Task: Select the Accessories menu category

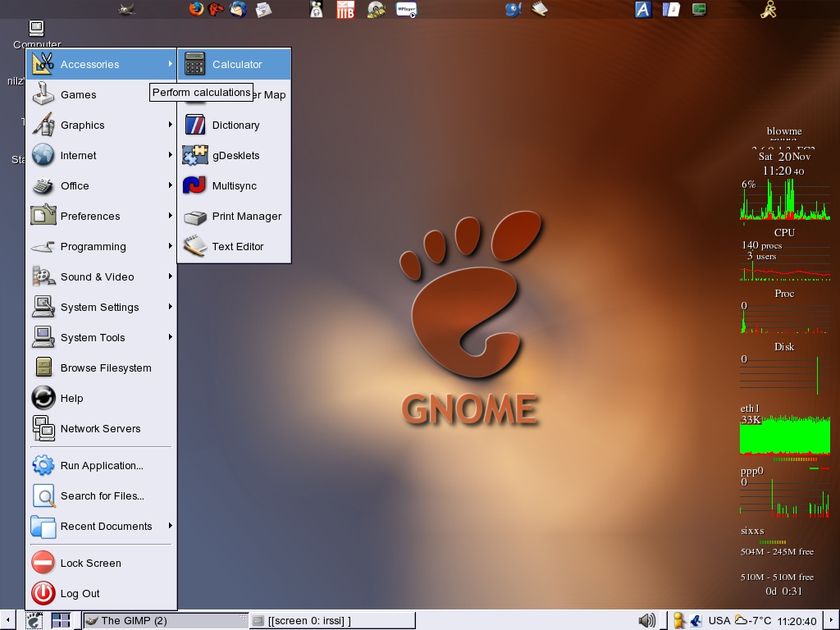Action: (101, 64)
